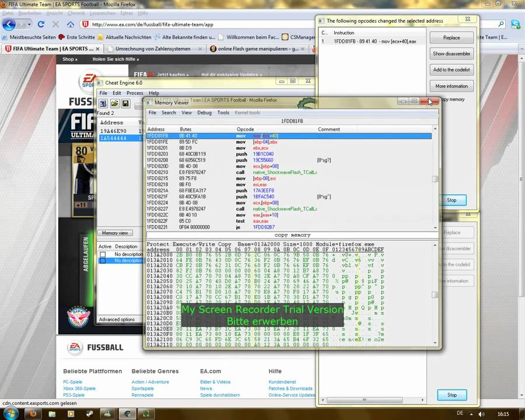525x420 pixels.
Task: Click the volume speaker tray icon
Action: (481, 414)
